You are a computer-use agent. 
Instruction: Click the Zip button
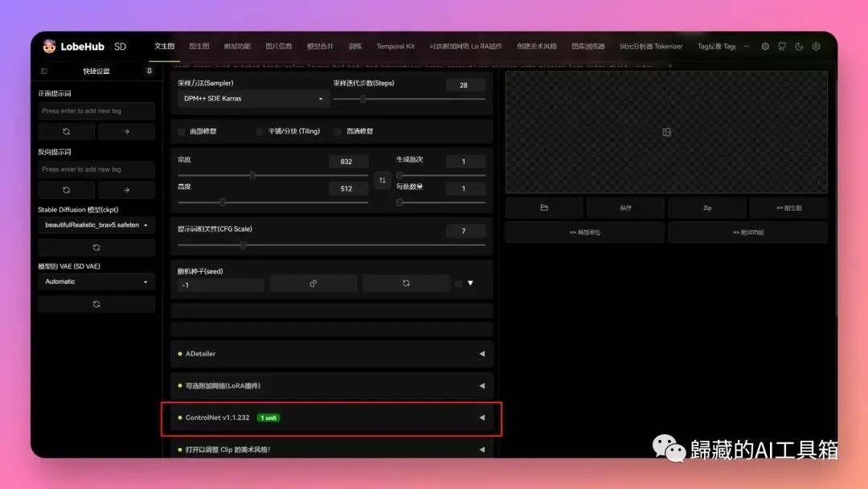pos(707,208)
